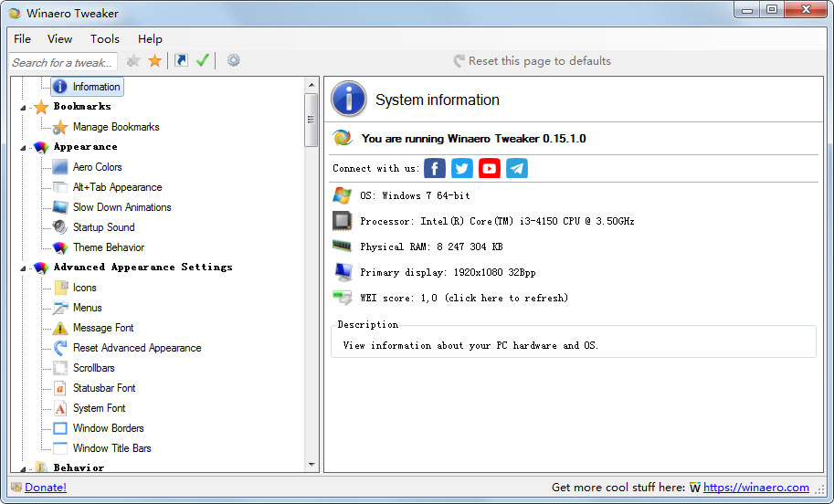Screen dimensions: 834x504
Task: Open the Tools menu
Action: click(x=105, y=39)
